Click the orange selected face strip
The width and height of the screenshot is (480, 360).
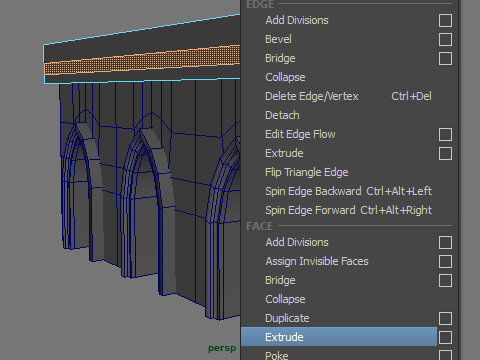point(142,61)
